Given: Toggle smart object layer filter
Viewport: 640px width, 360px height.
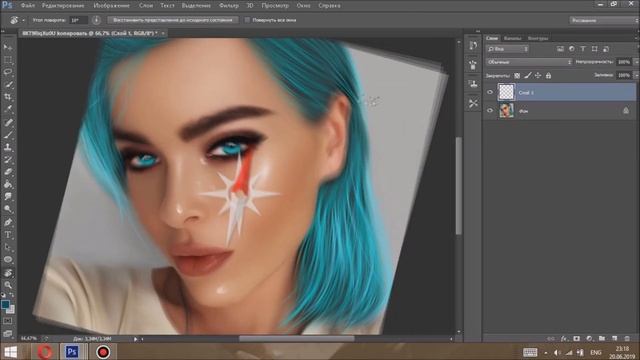Looking at the screenshot, I should point(606,49).
